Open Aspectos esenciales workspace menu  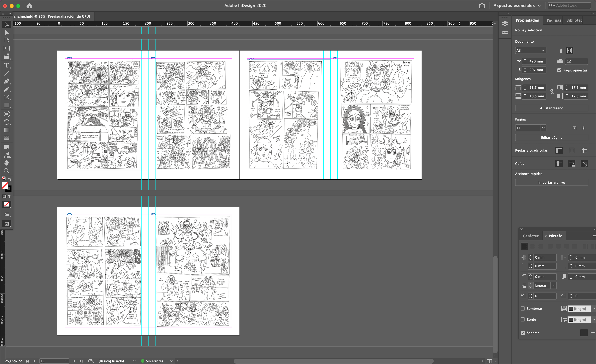[x=517, y=5]
